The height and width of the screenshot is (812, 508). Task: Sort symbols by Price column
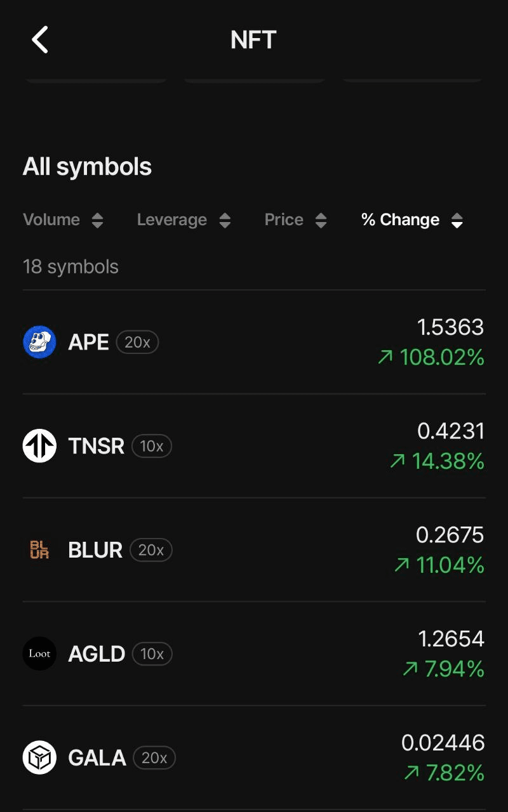[284, 219]
